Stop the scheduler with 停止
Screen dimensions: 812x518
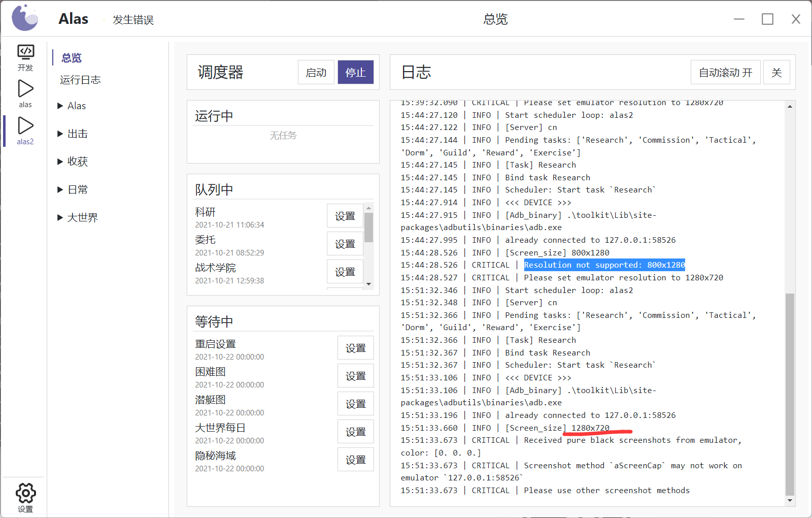tap(356, 72)
